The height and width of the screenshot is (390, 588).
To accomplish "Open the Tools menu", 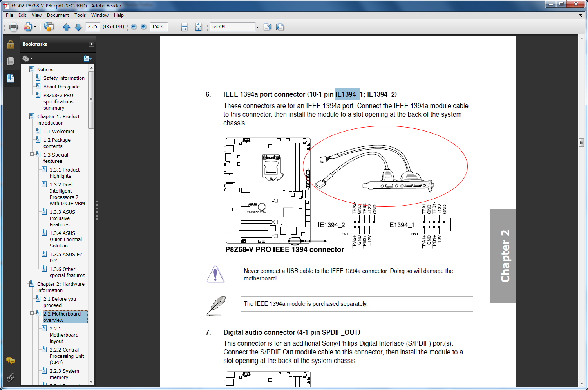I will [x=80, y=15].
